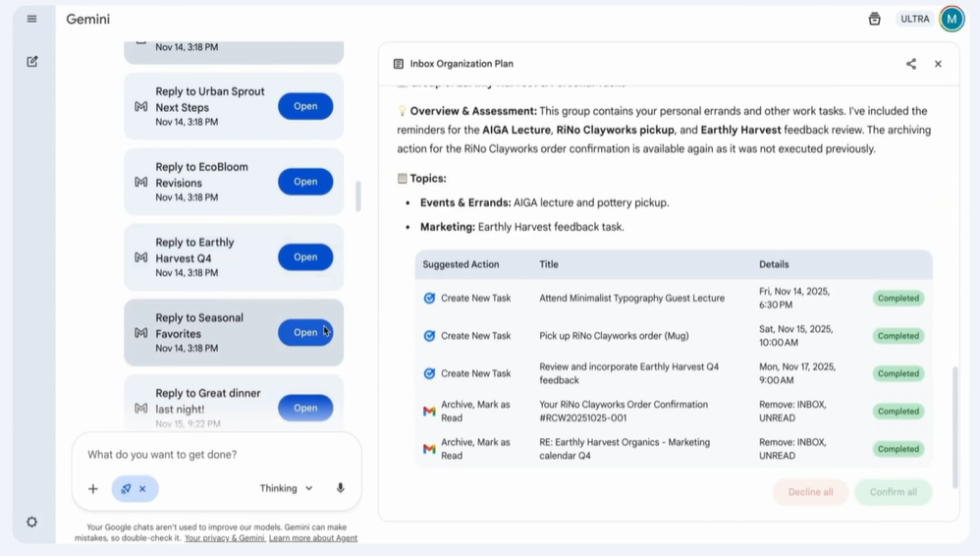The height and width of the screenshot is (556, 980).
Task: Click the share icon in plan panel
Action: (910, 64)
